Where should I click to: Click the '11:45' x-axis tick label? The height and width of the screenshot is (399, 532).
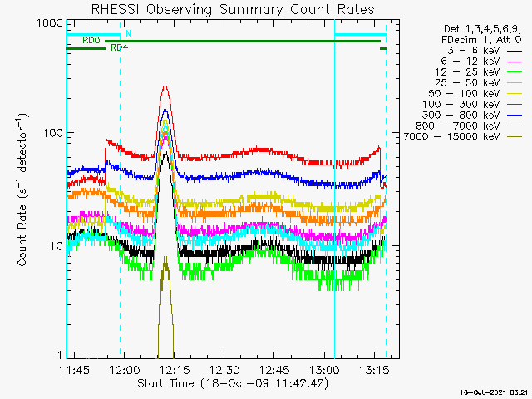click(74, 370)
